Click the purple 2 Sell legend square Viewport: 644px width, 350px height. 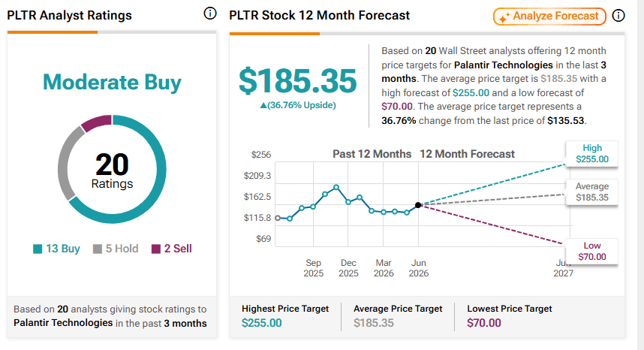pyautogui.click(x=155, y=249)
